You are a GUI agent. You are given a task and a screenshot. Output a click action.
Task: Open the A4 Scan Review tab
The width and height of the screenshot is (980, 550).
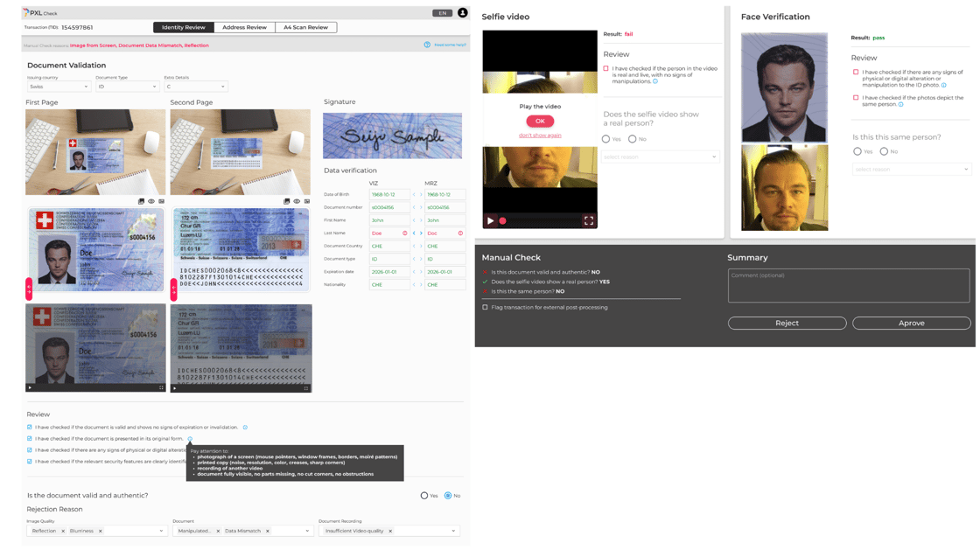click(x=305, y=27)
